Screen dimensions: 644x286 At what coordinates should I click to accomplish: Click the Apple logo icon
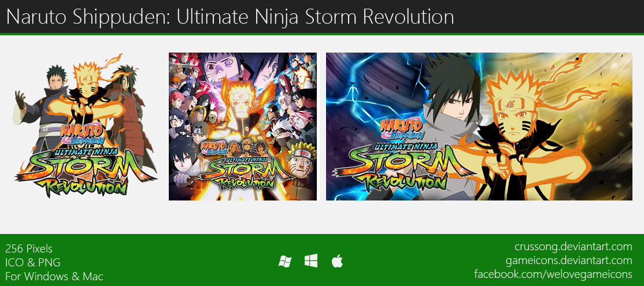pos(337,261)
